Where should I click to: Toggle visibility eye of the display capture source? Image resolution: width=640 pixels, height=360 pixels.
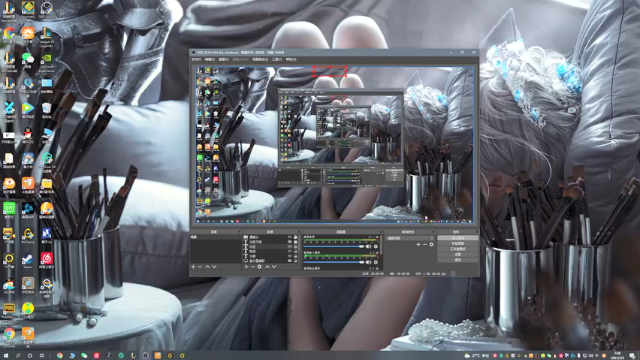tap(290, 261)
